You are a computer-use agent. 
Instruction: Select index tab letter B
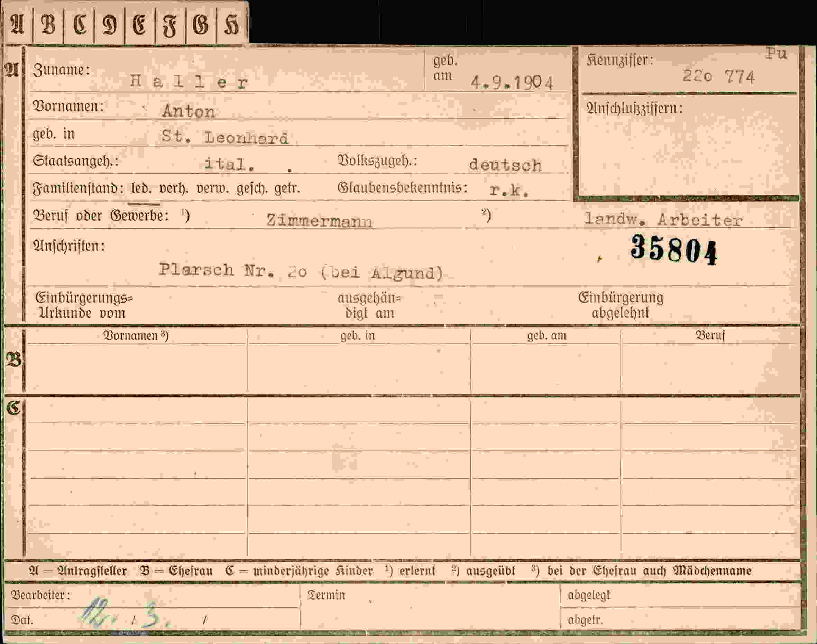tap(48, 25)
